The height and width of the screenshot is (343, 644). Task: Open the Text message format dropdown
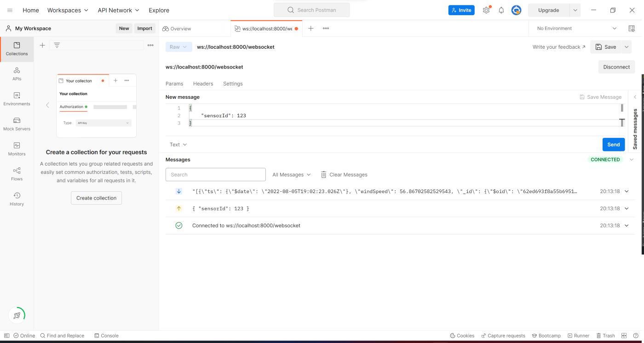tap(178, 144)
